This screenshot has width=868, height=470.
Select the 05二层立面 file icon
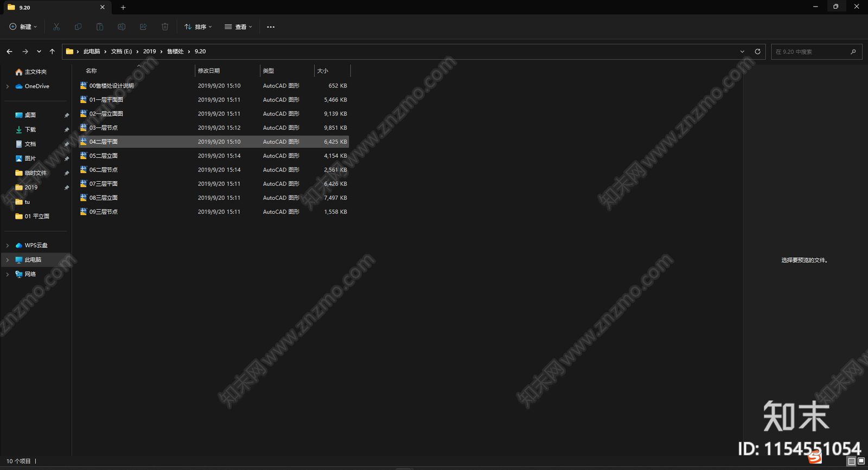coord(84,156)
